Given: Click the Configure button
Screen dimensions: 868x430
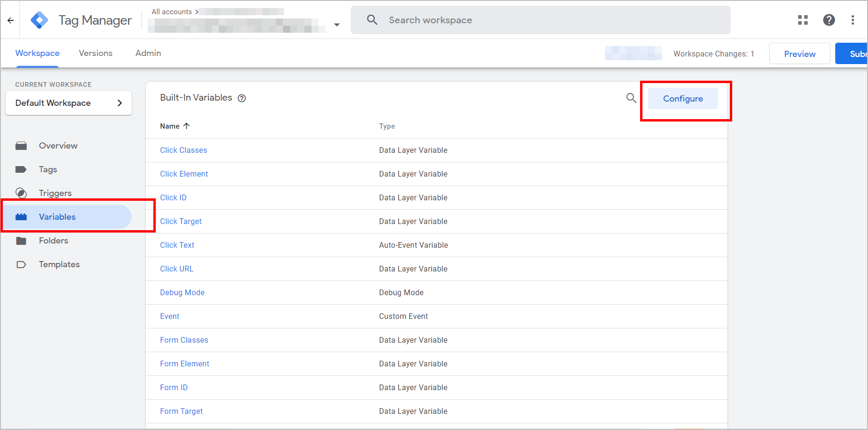Looking at the screenshot, I should click(x=683, y=98).
